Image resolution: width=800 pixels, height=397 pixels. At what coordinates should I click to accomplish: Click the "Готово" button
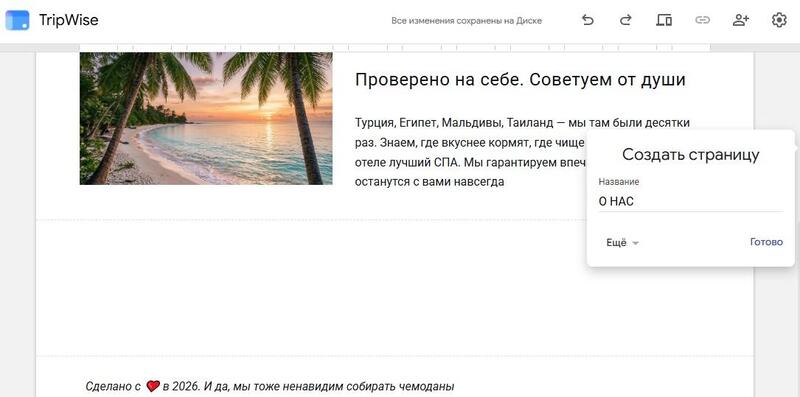[x=766, y=242]
